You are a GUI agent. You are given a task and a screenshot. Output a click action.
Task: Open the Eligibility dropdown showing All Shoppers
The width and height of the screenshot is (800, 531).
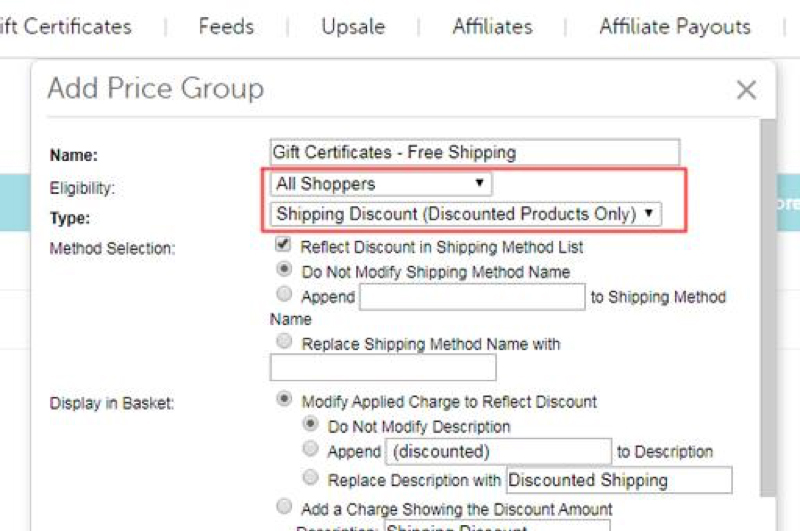coord(381,184)
